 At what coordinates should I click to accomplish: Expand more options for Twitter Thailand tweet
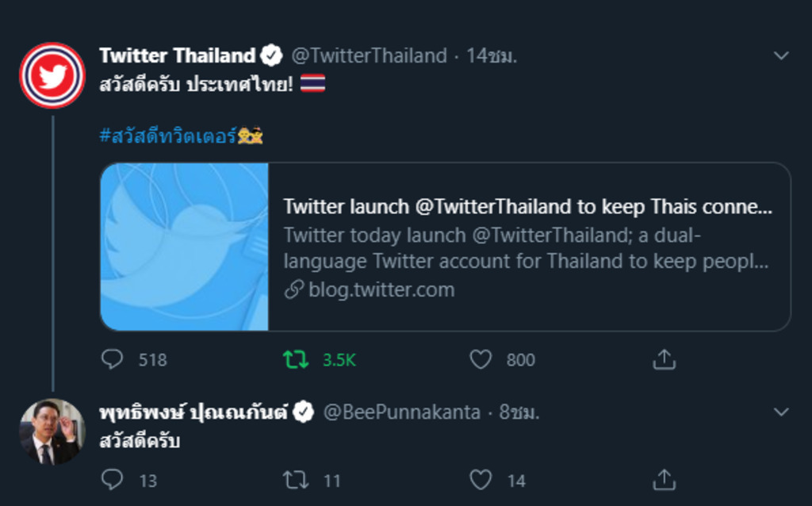(781, 56)
